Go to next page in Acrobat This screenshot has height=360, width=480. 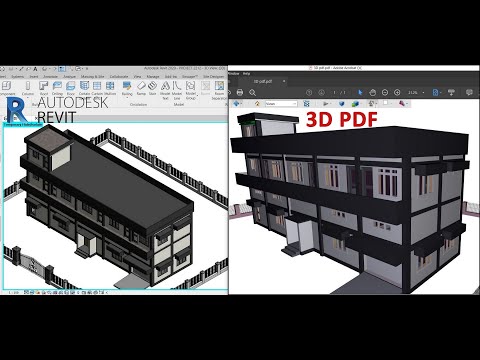coord(321,92)
